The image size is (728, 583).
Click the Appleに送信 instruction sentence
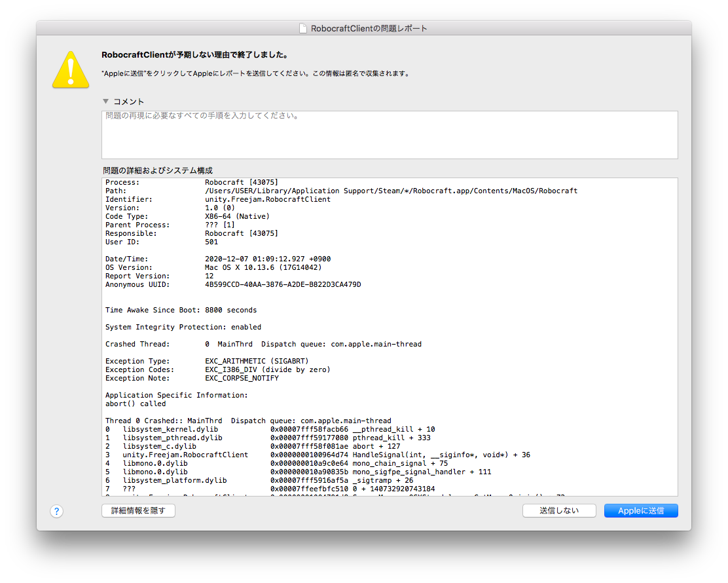[255, 73]
